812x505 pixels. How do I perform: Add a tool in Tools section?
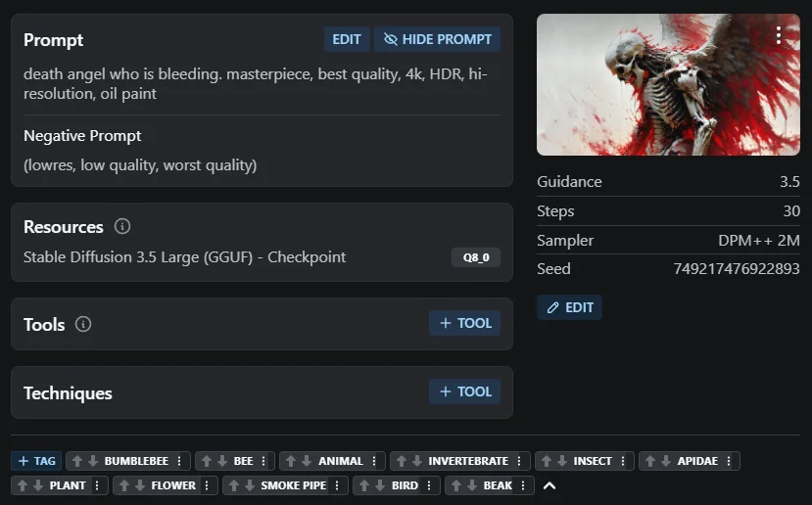pyautogui.click(x=464, y=323)
